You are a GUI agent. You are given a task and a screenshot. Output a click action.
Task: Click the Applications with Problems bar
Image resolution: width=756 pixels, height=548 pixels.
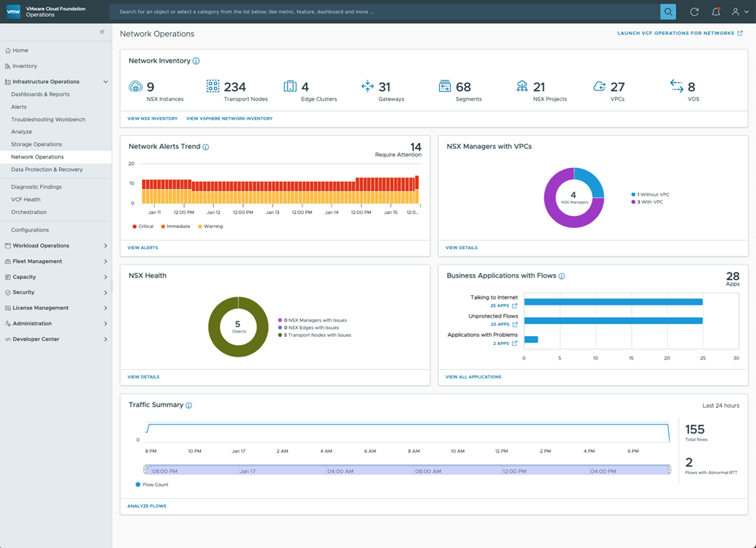(x=531, y=340)
